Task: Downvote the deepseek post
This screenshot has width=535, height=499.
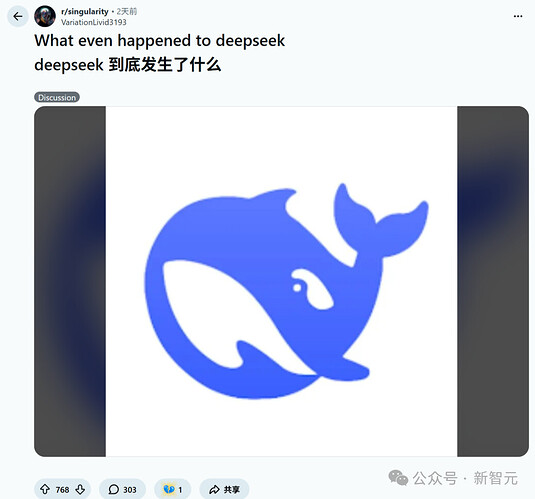Action: [80, 489]
